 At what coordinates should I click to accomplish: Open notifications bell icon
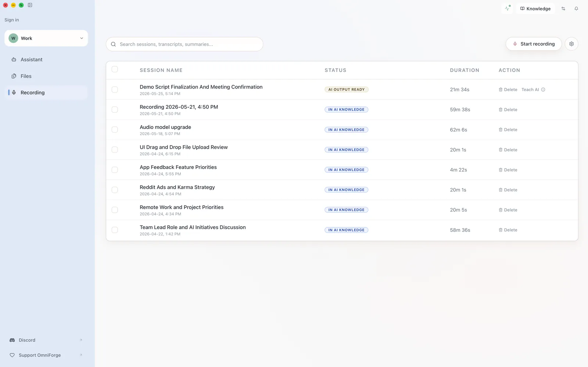tap(576, 8)
